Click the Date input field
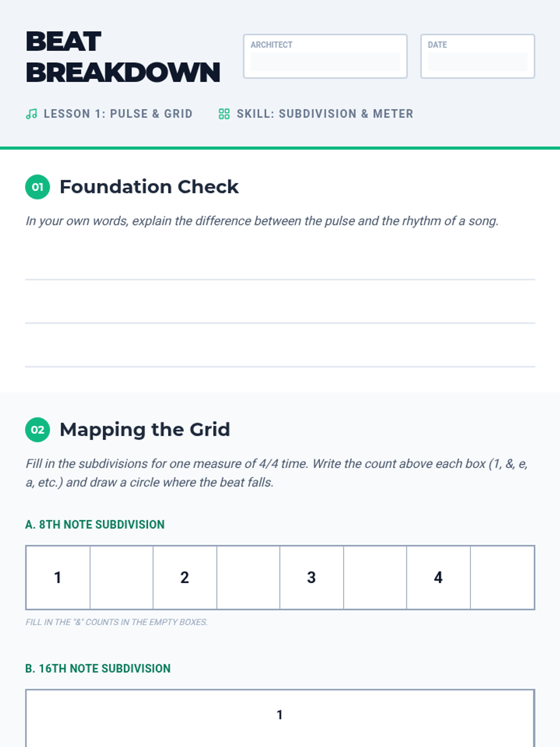The height and width of the screenshot is (747, 560). tap(477, 62)
